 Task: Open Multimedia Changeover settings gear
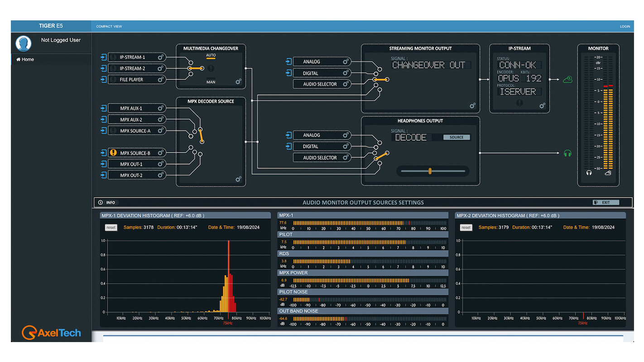coord(238,81)
